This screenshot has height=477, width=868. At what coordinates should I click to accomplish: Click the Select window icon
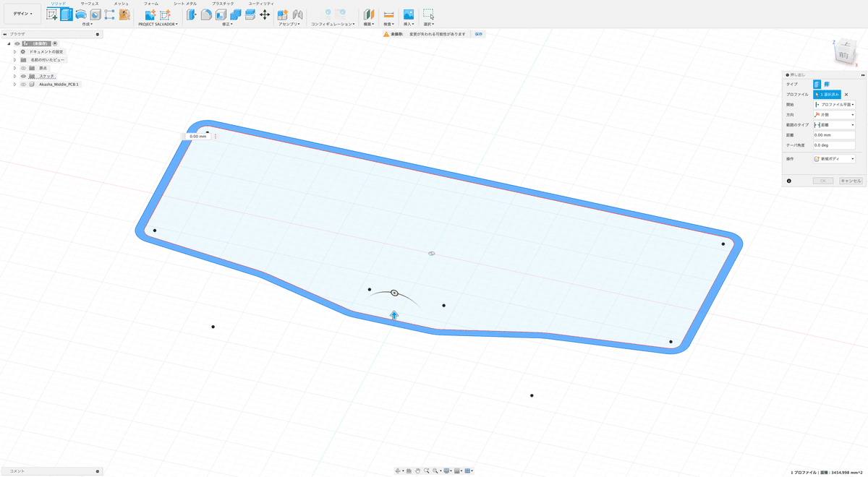pos(428,14)
